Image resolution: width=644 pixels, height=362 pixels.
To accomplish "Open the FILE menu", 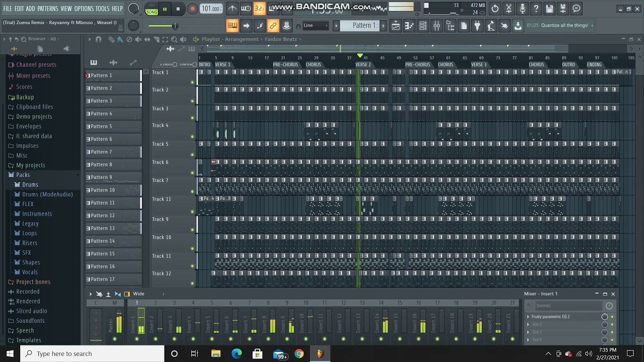I will tap(8, 9).
